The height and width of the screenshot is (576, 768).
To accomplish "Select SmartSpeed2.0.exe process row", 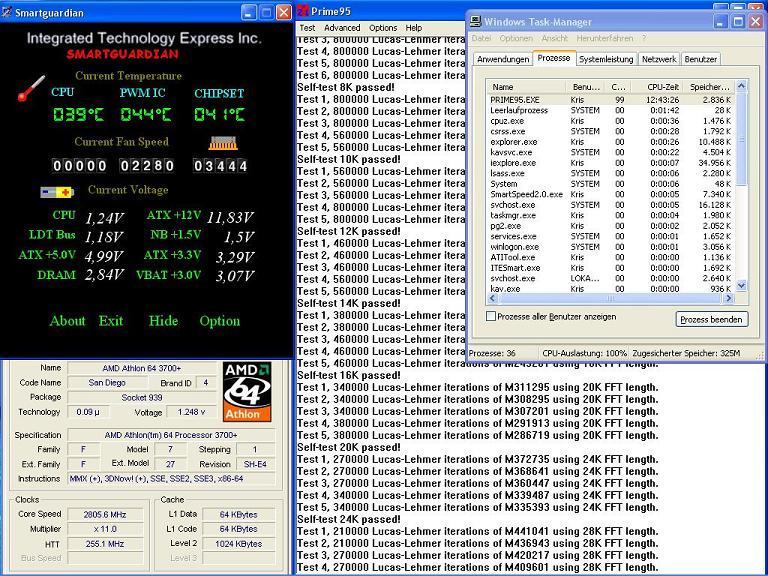I will coord(611,194).
